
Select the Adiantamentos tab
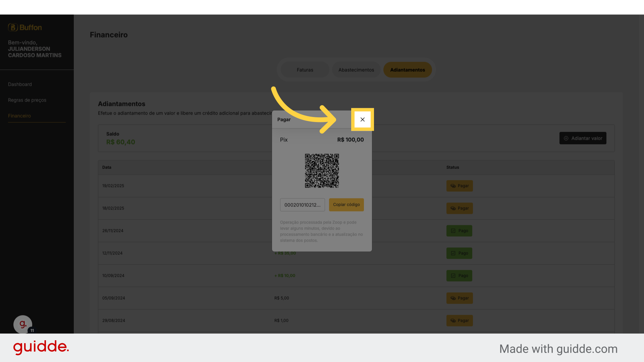[408, 70]
